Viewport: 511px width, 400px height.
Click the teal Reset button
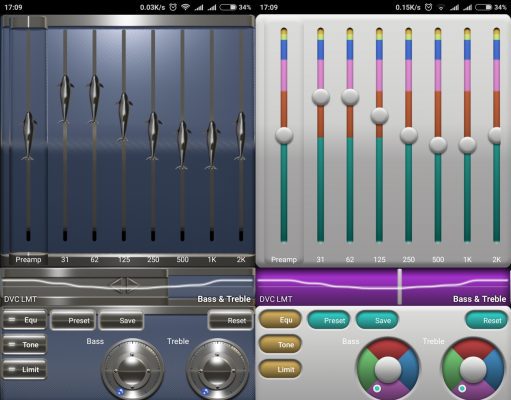click(486, 320)
